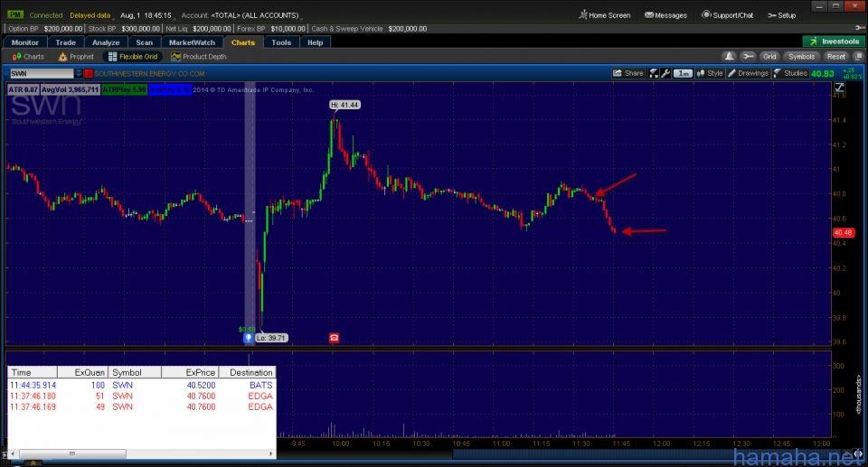Click the ExPrice column header

[190, 372]
